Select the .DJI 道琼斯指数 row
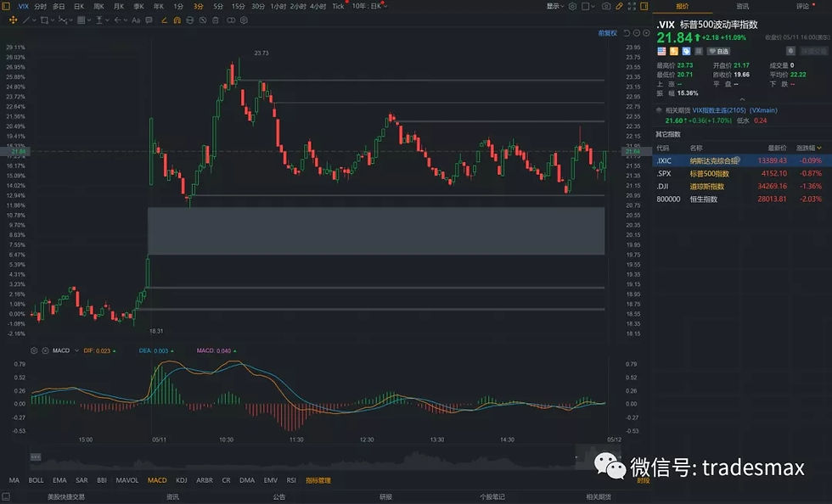Screen dimensions: 832x504 [742, 186]
